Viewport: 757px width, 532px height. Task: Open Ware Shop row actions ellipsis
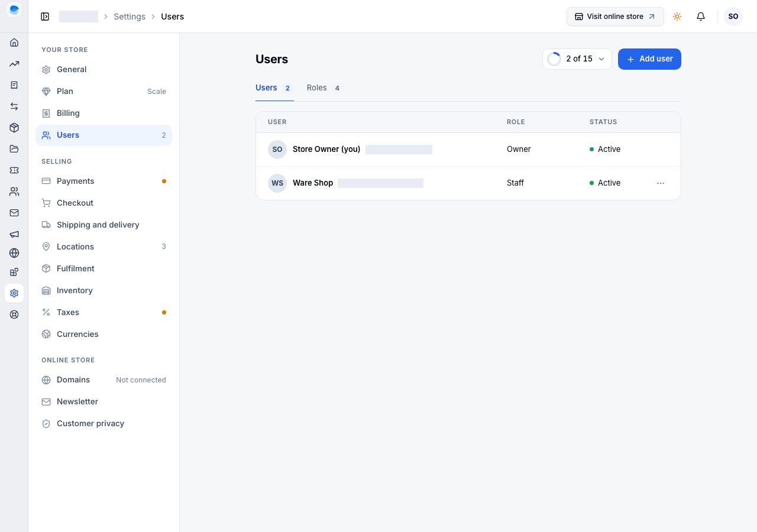661,183
